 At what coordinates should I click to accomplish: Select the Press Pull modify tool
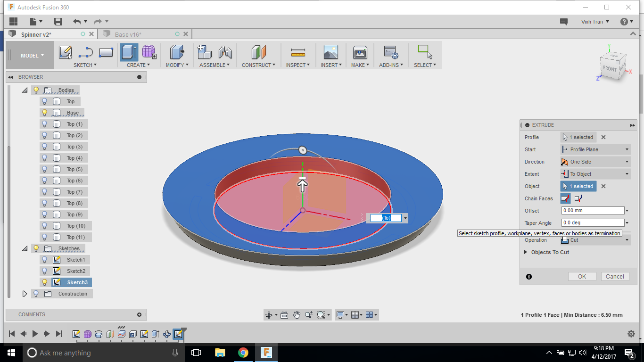click(177, 52)
